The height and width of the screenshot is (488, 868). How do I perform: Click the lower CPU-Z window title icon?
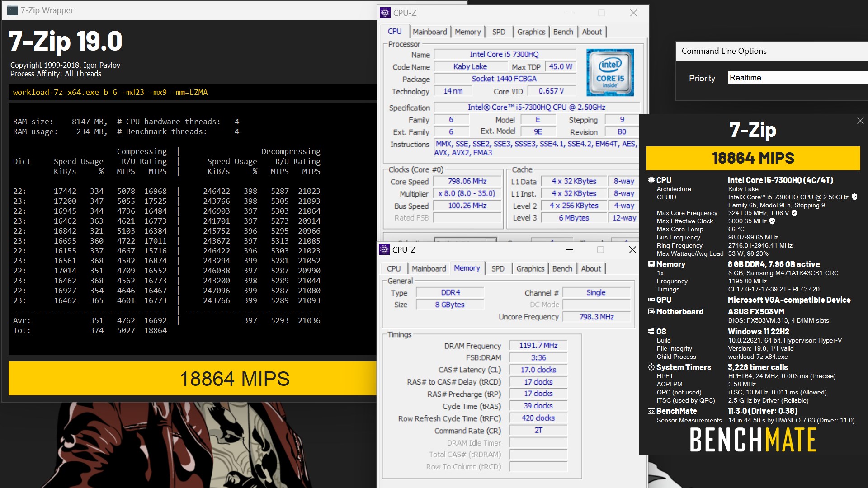pos(384,249)
